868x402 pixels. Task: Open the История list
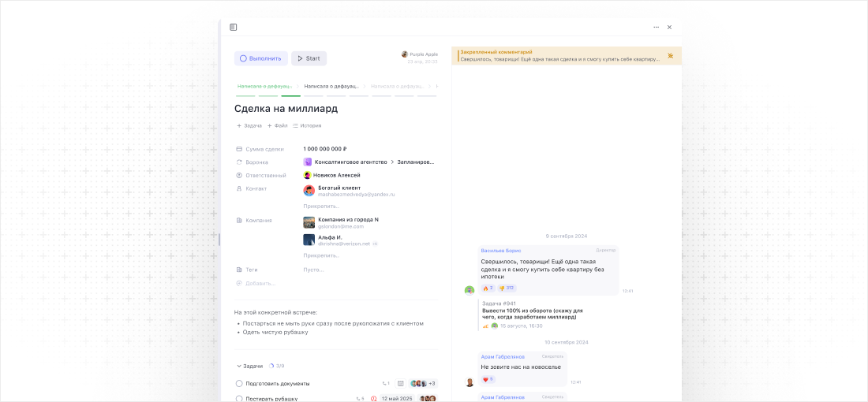point(307,125)
